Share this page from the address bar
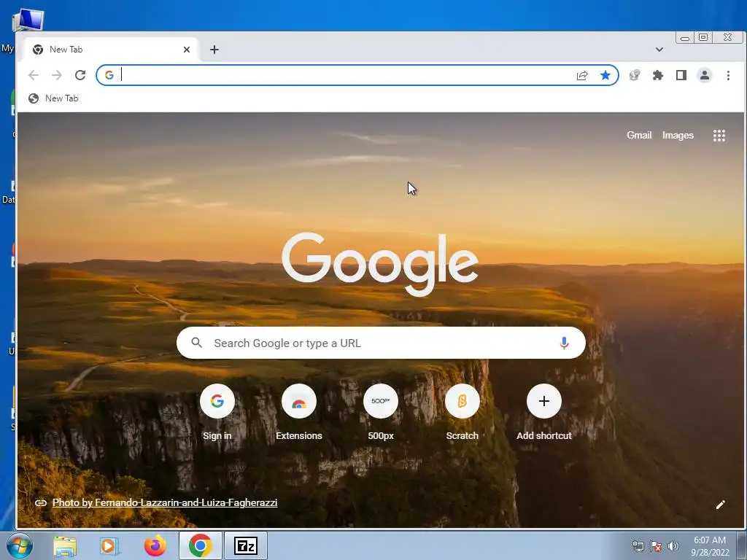This screenshot has width=747, height=560. click(x=581, y=75)
